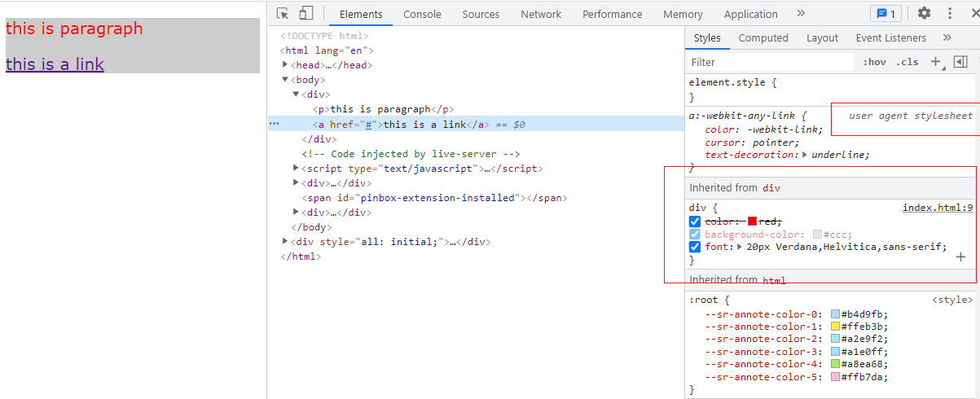Open the Sources tab
Screen dimensions: 980x399
point(481,14)
